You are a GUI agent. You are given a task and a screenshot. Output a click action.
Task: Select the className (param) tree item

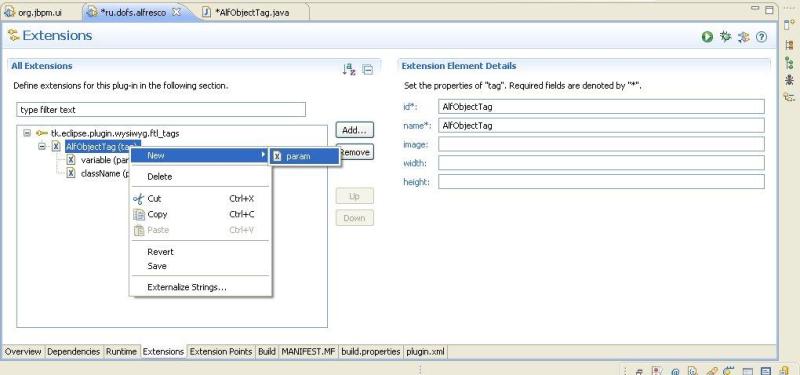[x=104, y=173]
